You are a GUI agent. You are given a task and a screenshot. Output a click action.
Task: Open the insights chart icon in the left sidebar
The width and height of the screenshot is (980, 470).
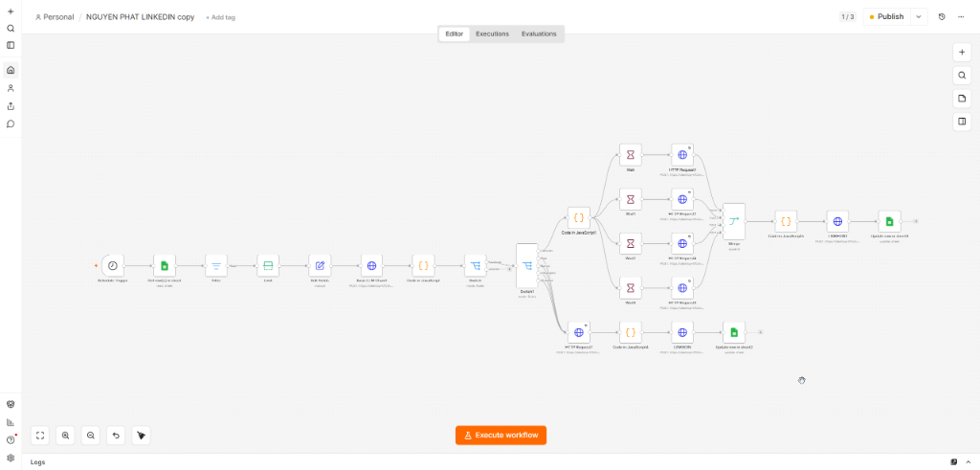click(x=11, y=422)
